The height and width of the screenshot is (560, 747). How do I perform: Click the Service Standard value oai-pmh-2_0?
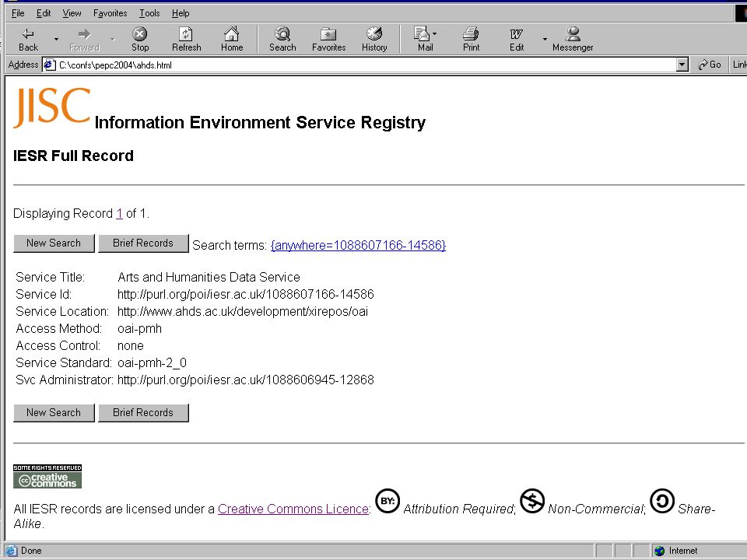(x=152, y=363)
